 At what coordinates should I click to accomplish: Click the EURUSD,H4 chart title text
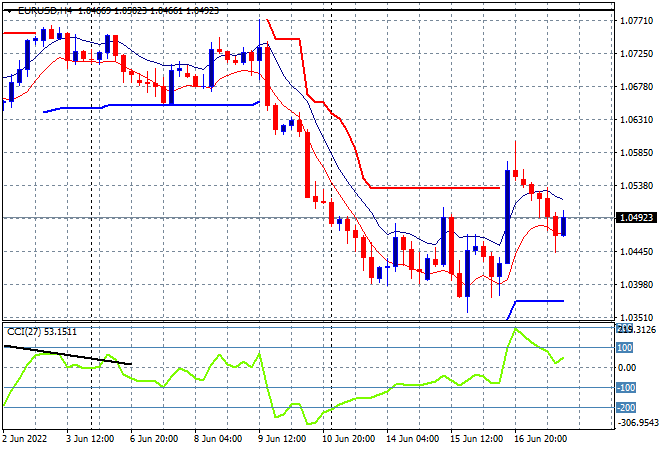click(x=45, y=11)
